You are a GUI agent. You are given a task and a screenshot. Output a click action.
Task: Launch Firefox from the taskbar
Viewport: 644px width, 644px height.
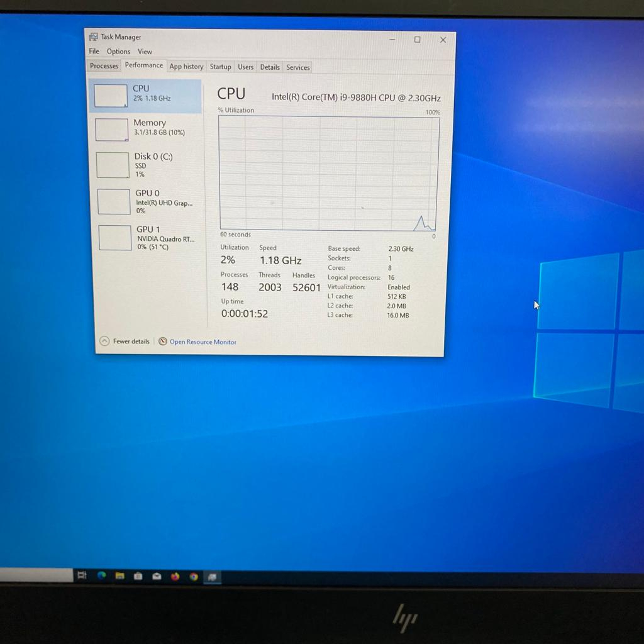point(175,576)
